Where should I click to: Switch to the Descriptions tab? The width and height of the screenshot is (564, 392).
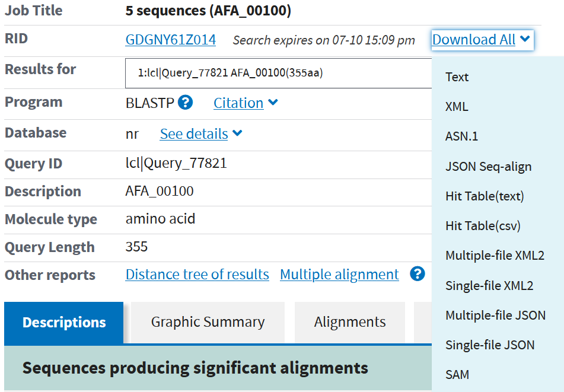[64, 323]
